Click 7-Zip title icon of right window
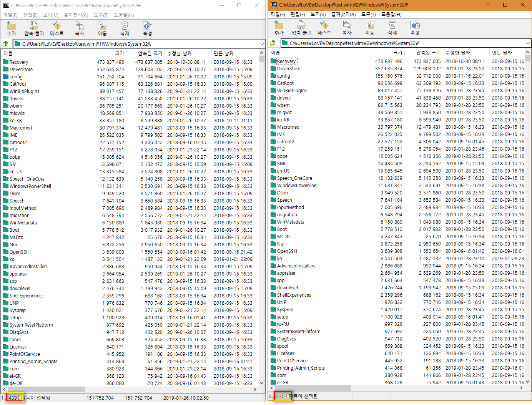 tap(274, 5)
